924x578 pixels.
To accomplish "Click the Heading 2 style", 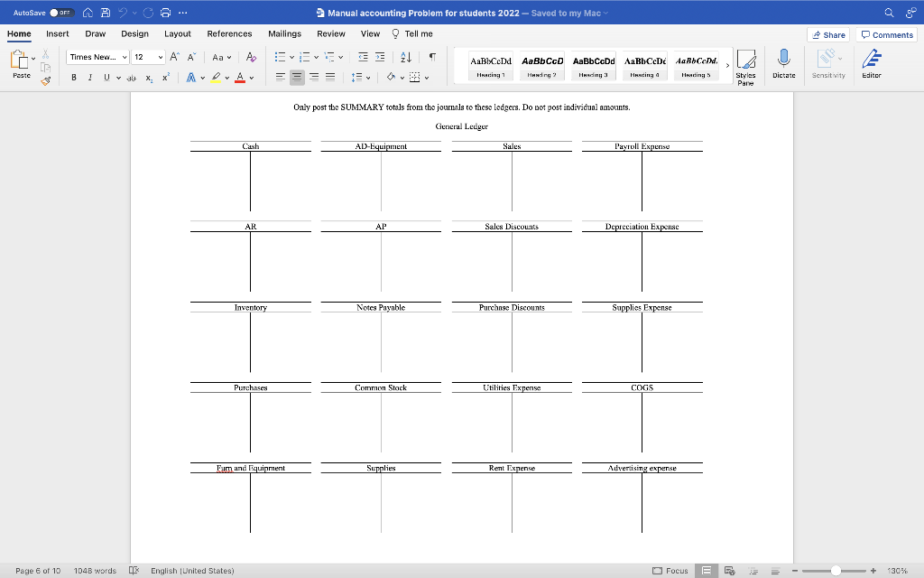I will [541, 66].
